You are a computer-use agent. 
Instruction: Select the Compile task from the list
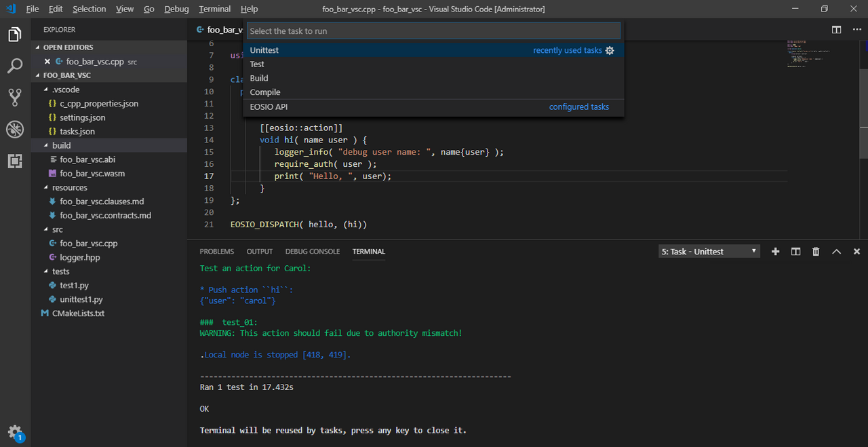pos(265,92)
